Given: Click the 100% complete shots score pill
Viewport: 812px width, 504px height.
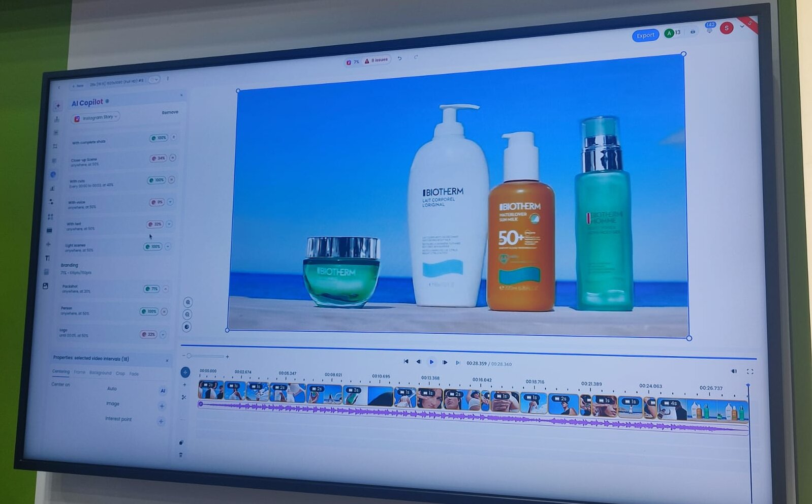Looking at the screenshot, I should pos(159,138).
